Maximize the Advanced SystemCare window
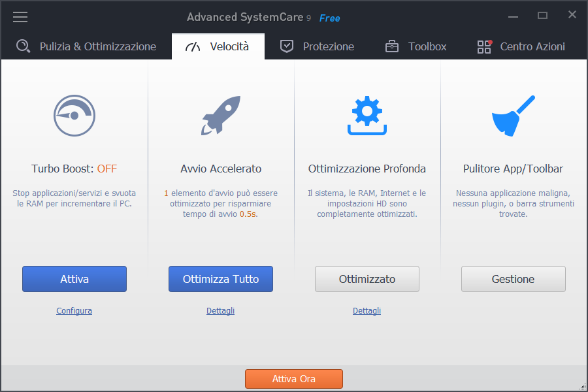The image size is (588, 392). click(x=542, y=16)
